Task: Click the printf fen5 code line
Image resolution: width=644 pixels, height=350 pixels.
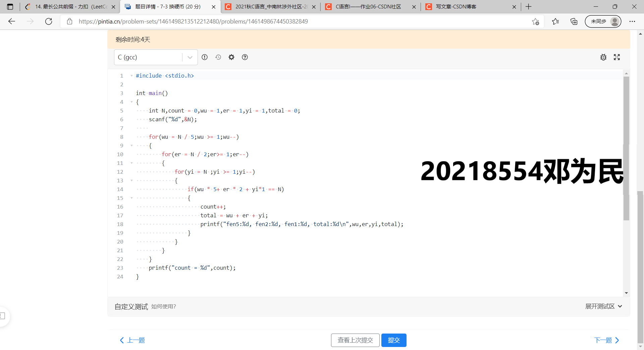Action: point(302,224)
